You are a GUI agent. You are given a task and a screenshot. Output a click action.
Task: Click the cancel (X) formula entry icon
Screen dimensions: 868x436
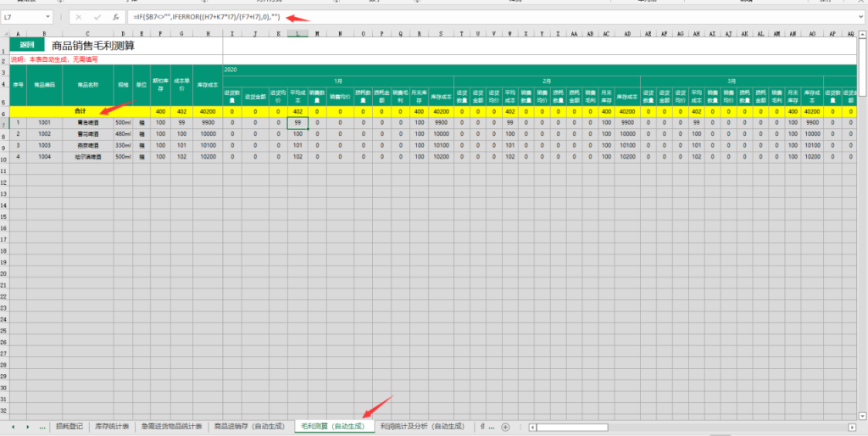coord(78,17)
